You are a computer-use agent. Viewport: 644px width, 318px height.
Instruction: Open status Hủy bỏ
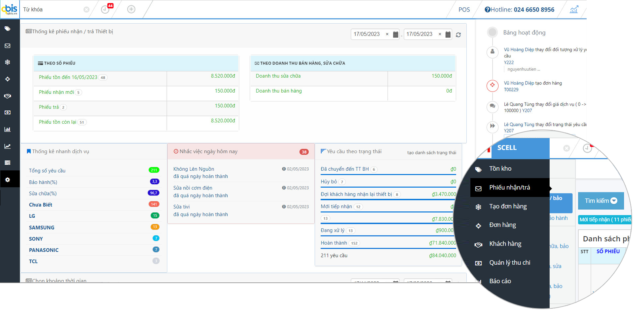tap(329, 182)
